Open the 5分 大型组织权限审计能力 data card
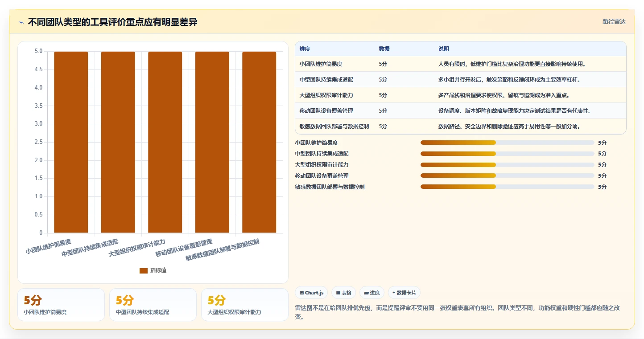Viewport: 644px width, 339px height. tap(245, 305)
